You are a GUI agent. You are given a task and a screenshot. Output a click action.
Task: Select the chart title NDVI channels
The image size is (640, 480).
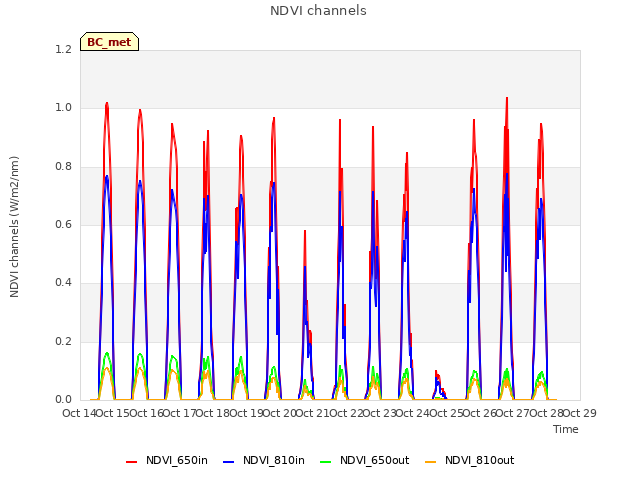(x=318, y=11)
